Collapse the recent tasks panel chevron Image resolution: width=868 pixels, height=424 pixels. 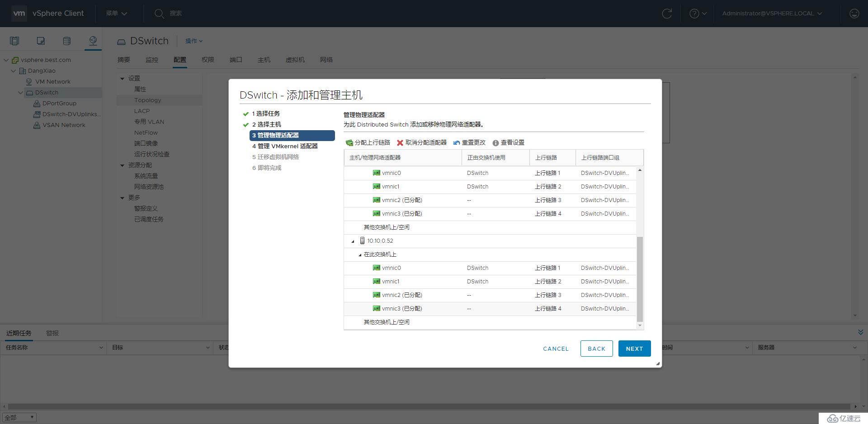pyautogui.click(x=860, y=333)
